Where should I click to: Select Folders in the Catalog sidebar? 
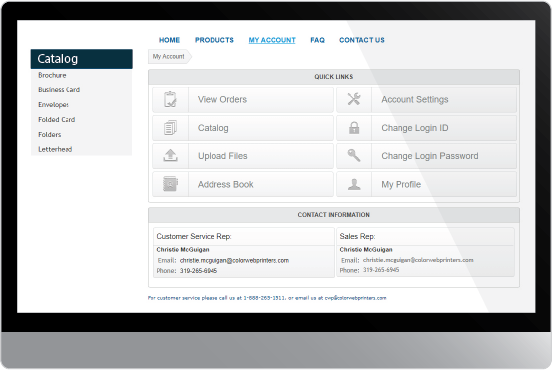[50, 134]
